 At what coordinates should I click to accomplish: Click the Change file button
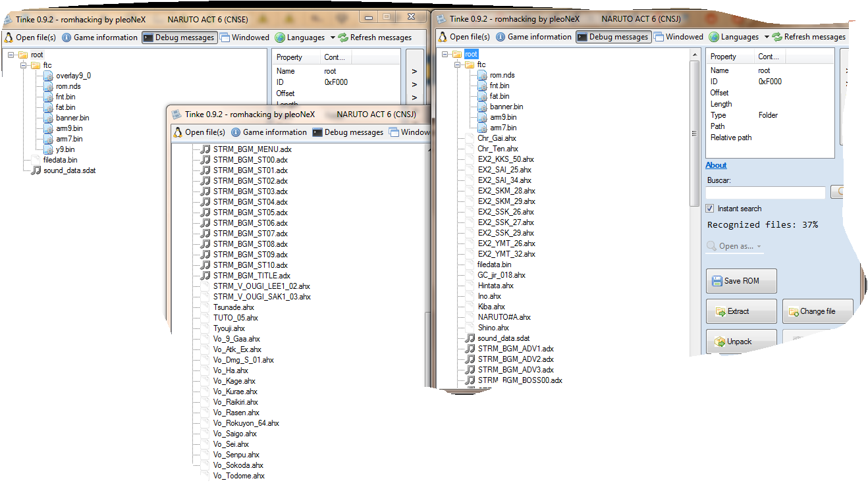818,311
